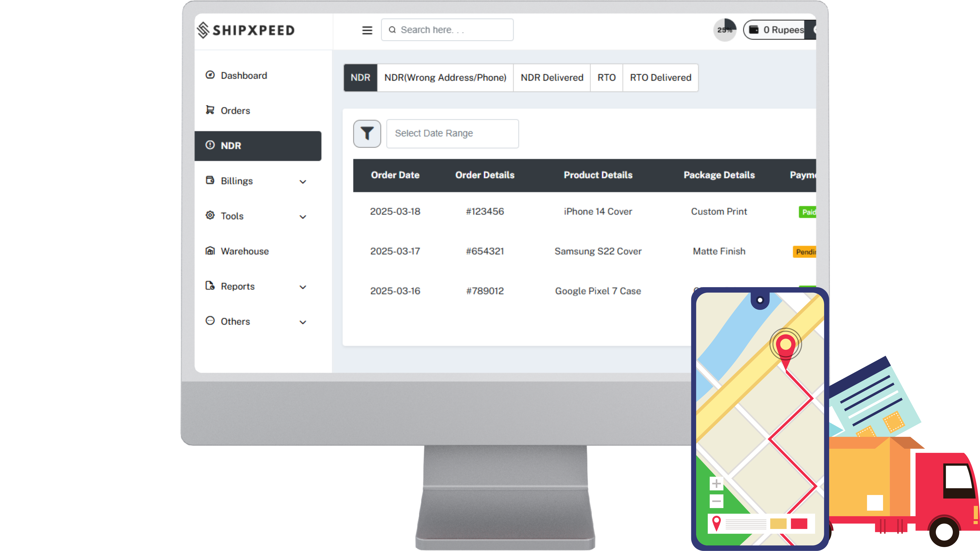
Task: Click the search magnifier icon
Action: tap(392, 30)
